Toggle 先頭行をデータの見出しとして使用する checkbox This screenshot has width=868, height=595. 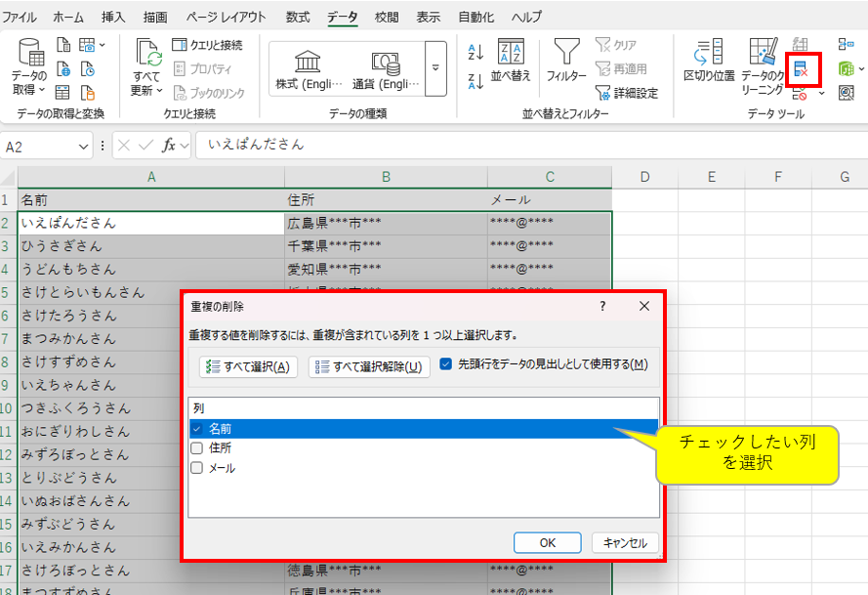point(446,364)
